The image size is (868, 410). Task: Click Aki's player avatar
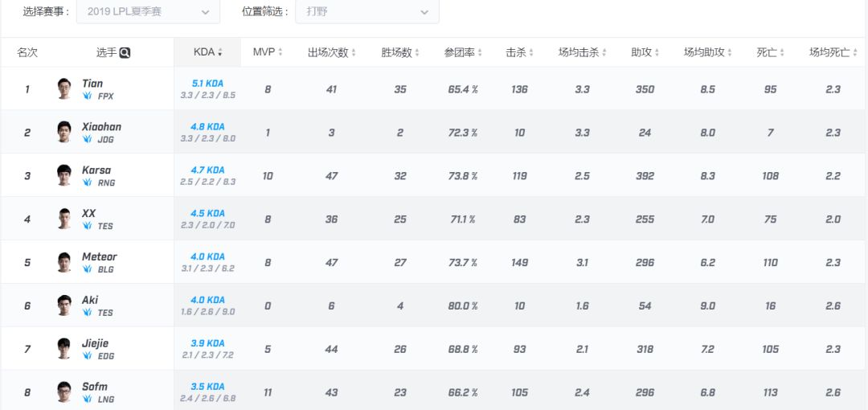click(65, 305)
